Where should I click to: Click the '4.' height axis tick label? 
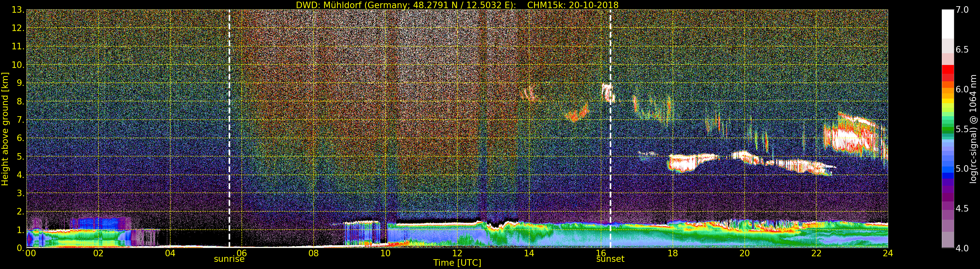coord(20,175)
